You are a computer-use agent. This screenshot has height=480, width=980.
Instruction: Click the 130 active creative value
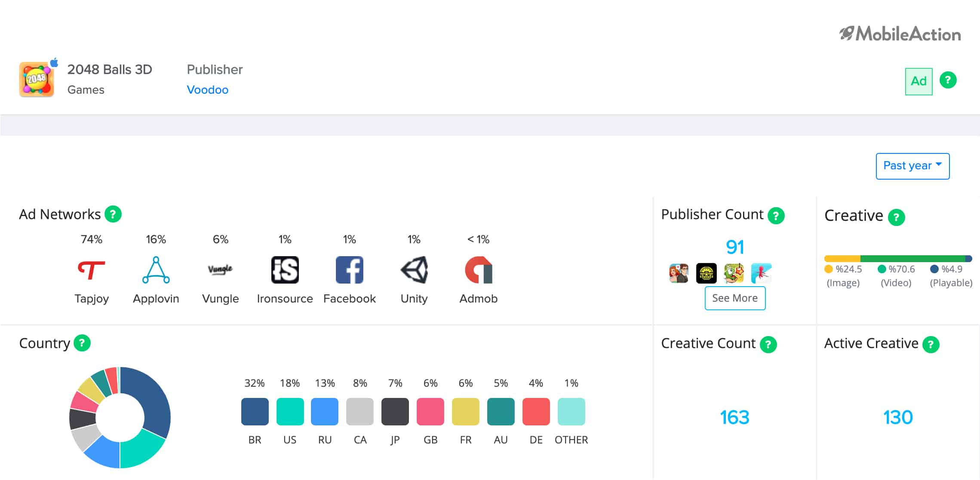pos(898,417)
